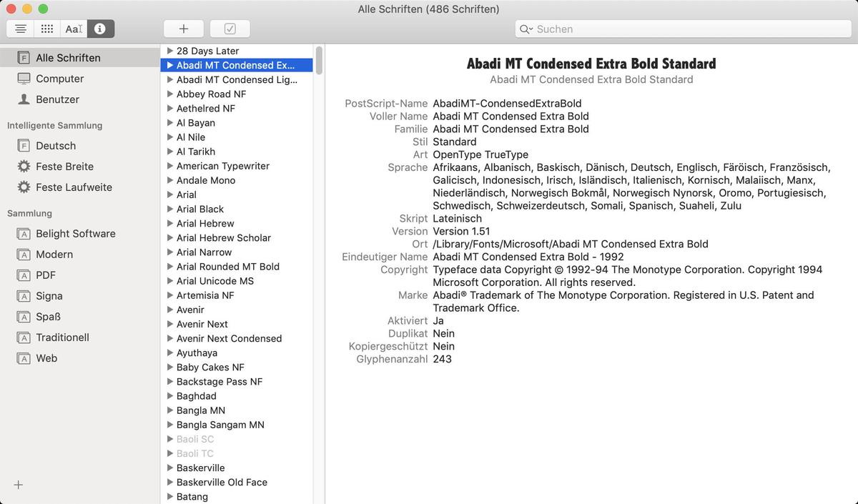
Task: Select the Bangla Sangam MN font
Action: coord(237,425)
